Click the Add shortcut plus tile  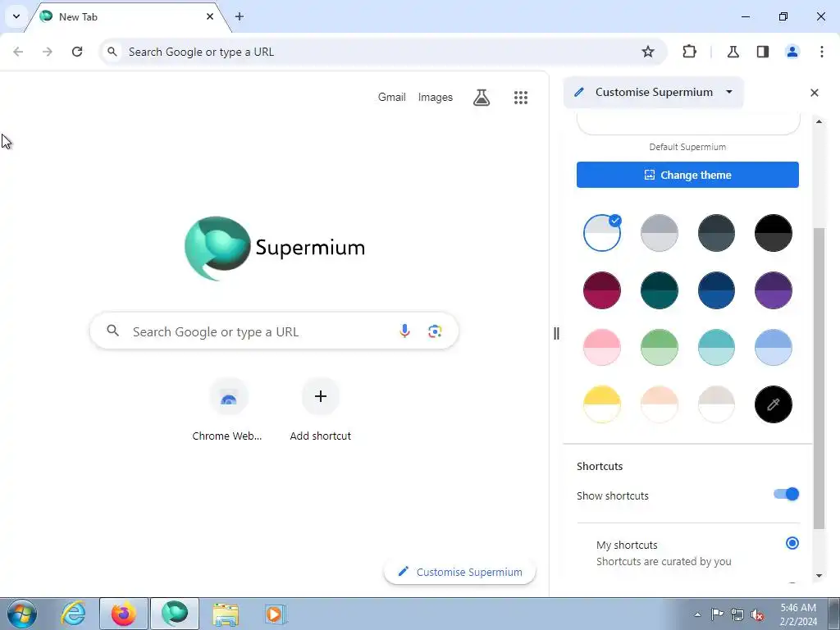pyautogui.click(x=321, y=410)
